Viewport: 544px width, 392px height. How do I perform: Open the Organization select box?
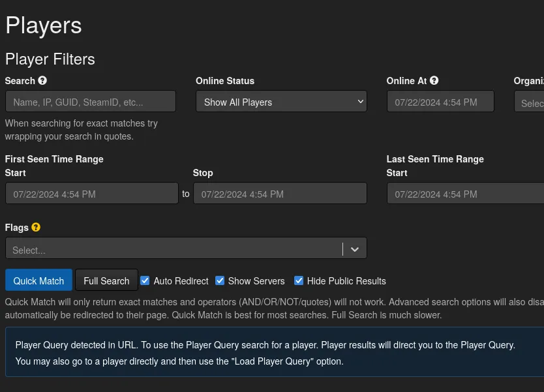[x=530, y=103]
